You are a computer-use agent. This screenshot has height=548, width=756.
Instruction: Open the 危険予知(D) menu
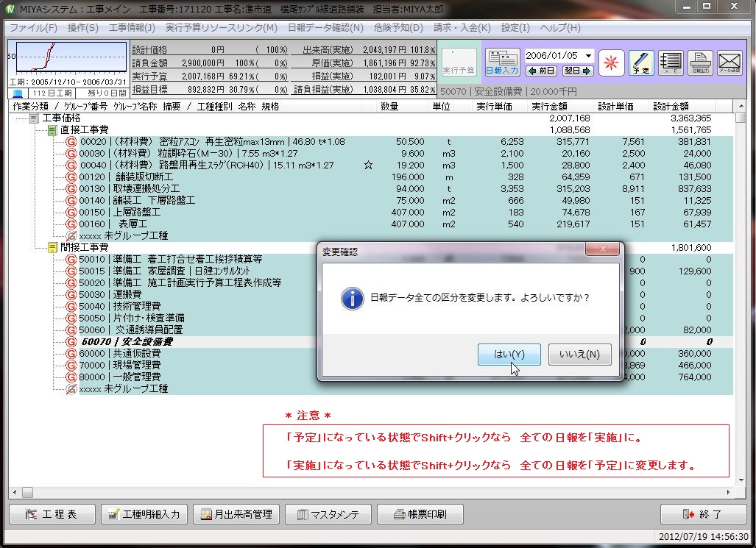click(398, 27)
